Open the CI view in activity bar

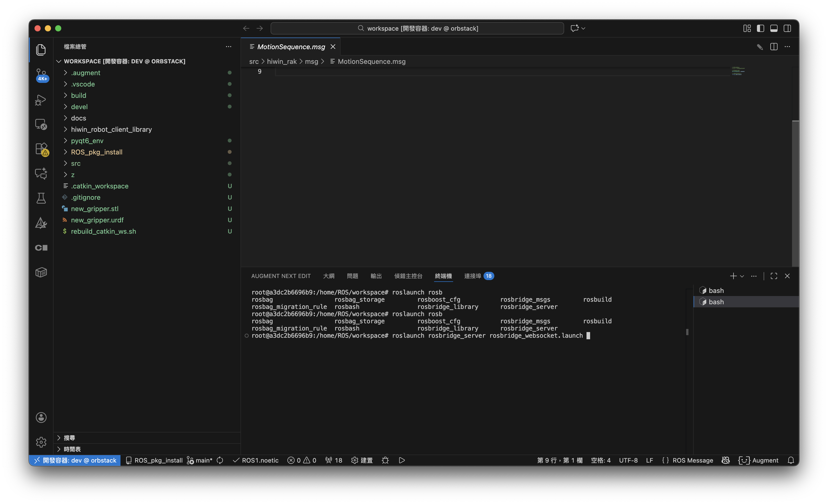click(41, 248)
